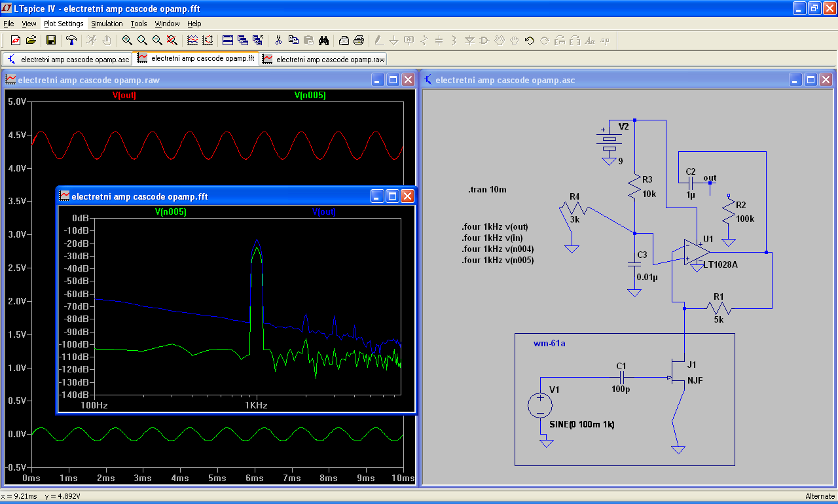This screenshot has width=838, height=504.
Task: Click the SINE(0 100m 1k) source value
Action: pos(582,425)
